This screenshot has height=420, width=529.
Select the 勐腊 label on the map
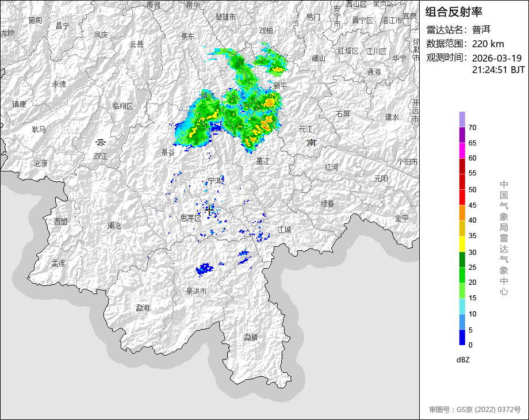point(251,337)
